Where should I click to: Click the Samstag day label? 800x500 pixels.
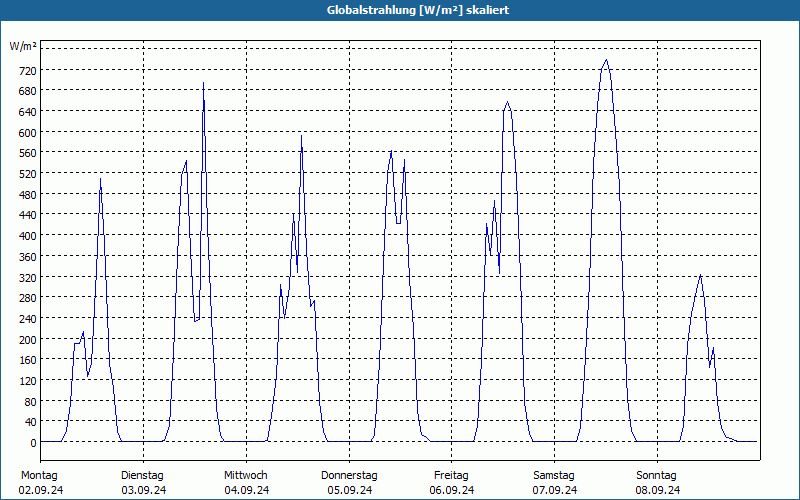[554, 475]
